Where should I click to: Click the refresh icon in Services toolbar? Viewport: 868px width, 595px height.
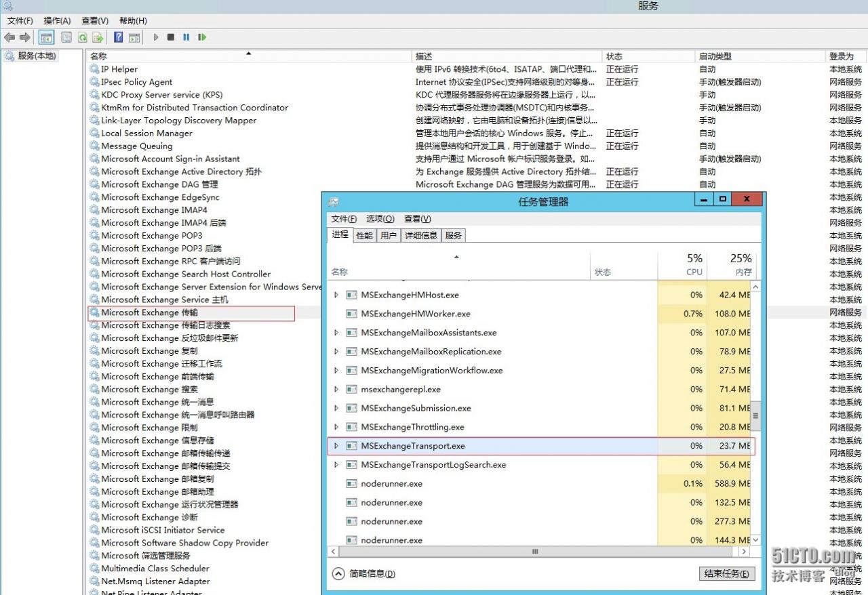82,37
